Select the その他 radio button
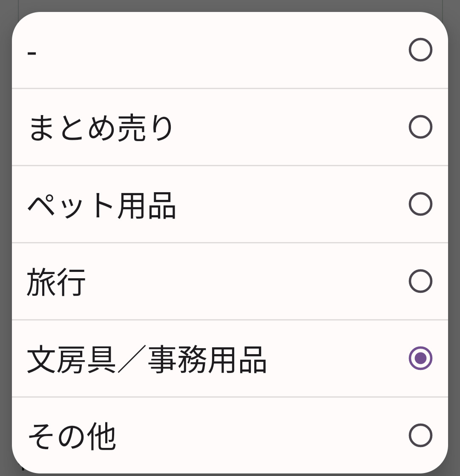Viewport: 460px width, 476px height. tap(420, 436)
